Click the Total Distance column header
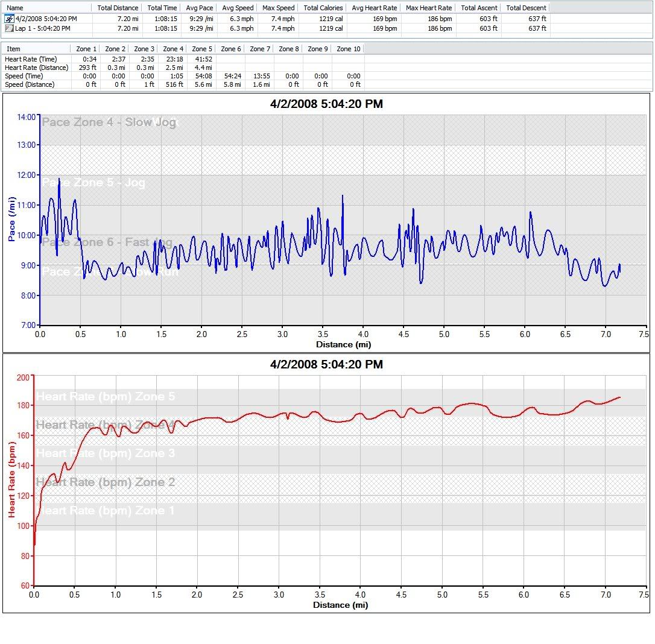 click(117, 8)
